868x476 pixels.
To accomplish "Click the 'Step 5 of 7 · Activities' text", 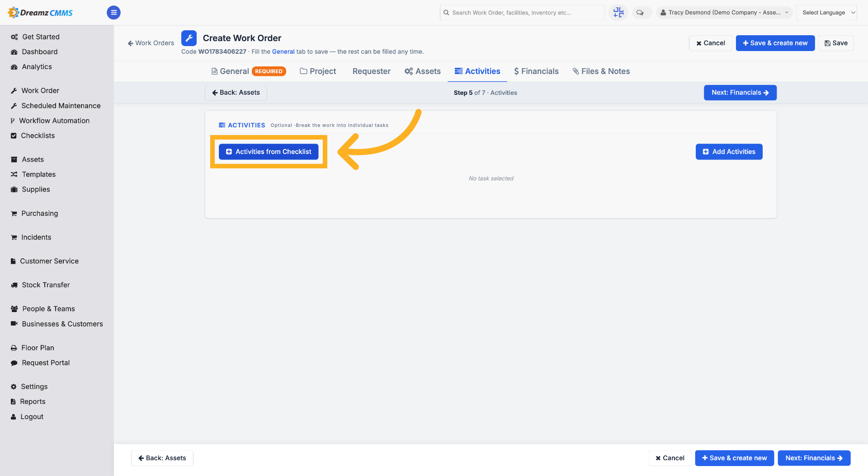I will pos(485,93).
